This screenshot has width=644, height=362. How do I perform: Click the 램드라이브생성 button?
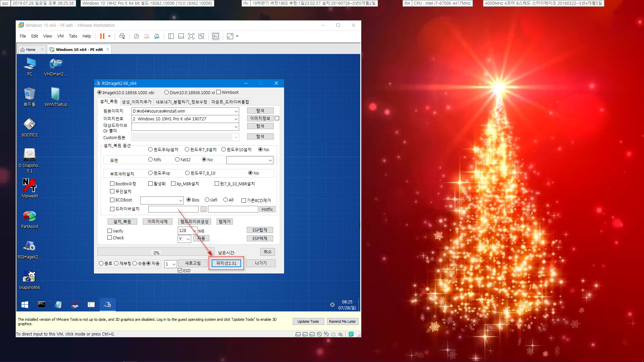click(x=195, y=222)
